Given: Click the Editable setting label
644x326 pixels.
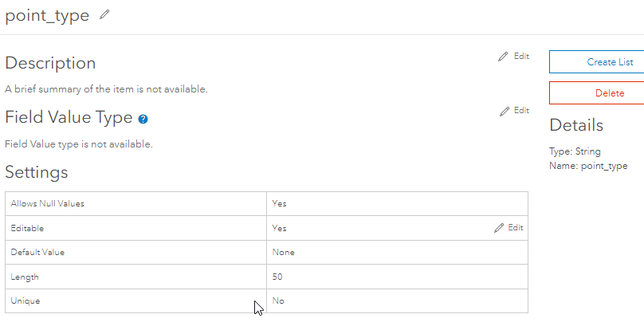Looking at the screenshot, I should click(x=27, y=228).
